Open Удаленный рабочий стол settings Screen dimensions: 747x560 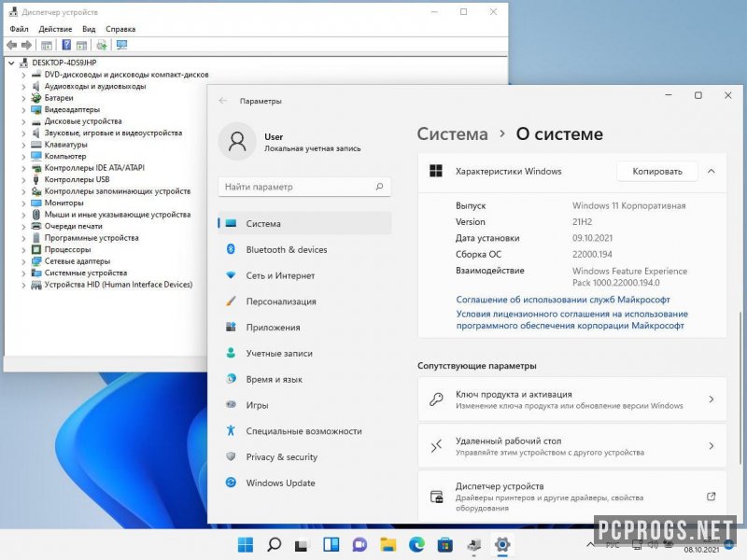pyautogui.click(x=572, y=446)
